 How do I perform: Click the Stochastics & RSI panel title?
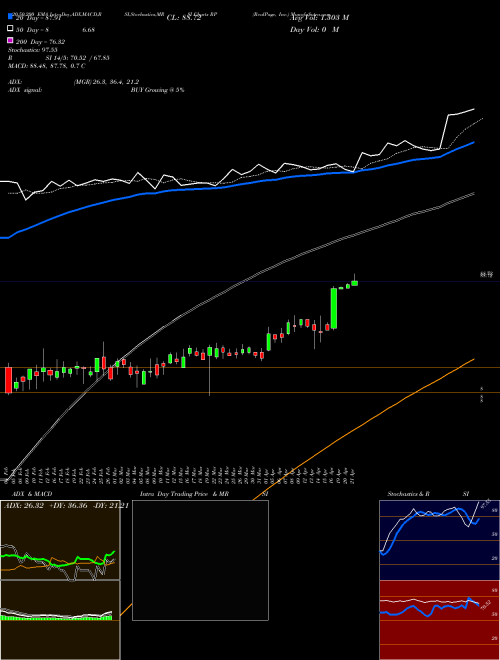(x=428, y=494)
